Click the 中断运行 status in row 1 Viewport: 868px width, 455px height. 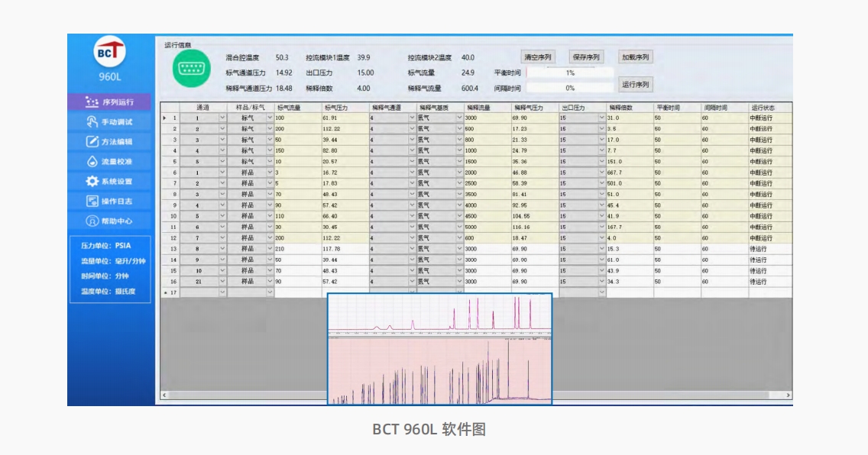770,118
